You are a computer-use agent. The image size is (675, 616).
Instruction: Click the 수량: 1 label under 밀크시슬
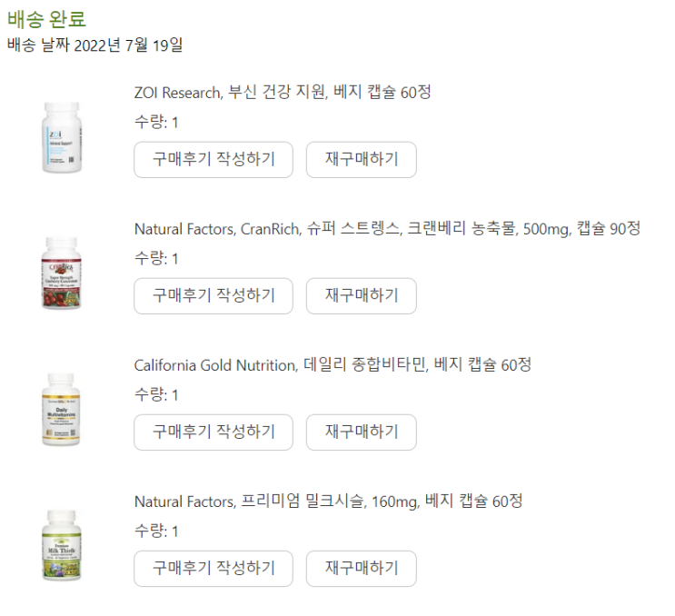[x=156, y=531]
